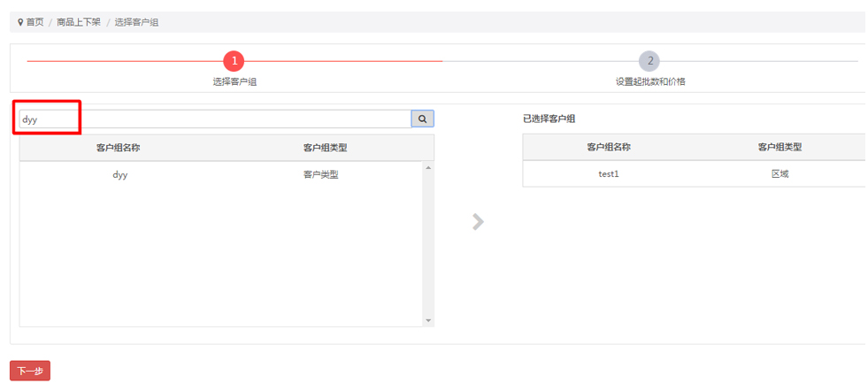Click the search magnifier button
Image resolution: width=868 pixels, height=391 pixels.
(x=422, y=119)
